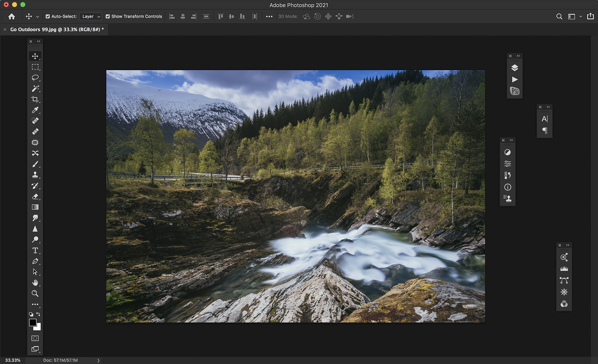Switch to Go Outdoors 99.jpg tab

click(57, 29)
